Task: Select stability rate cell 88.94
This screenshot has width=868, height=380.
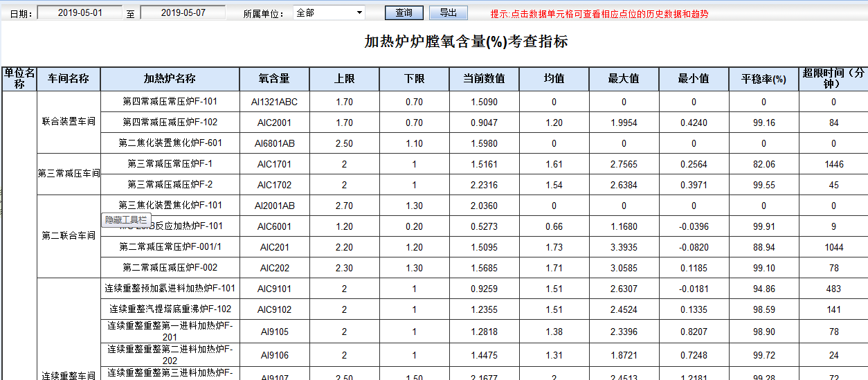Action: [763, 247]
